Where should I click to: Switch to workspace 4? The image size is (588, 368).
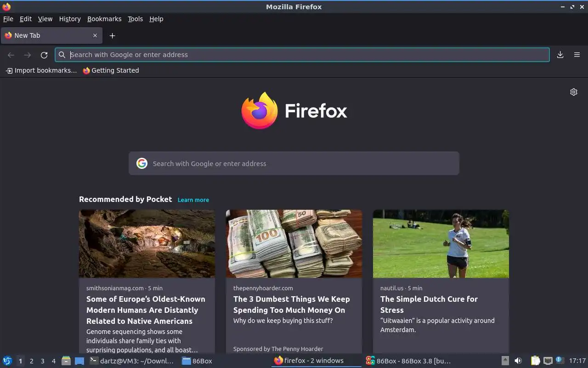pyautogui.click(x=53, y=361)
